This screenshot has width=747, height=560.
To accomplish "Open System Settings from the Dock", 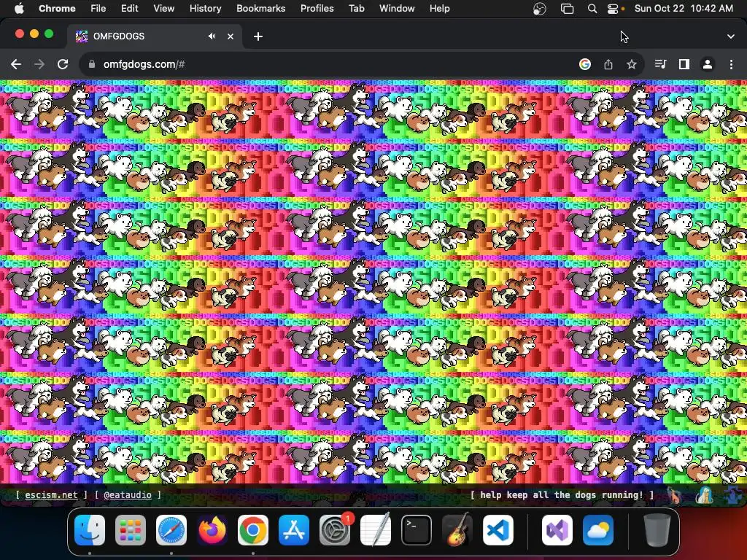I will point(334,530).
